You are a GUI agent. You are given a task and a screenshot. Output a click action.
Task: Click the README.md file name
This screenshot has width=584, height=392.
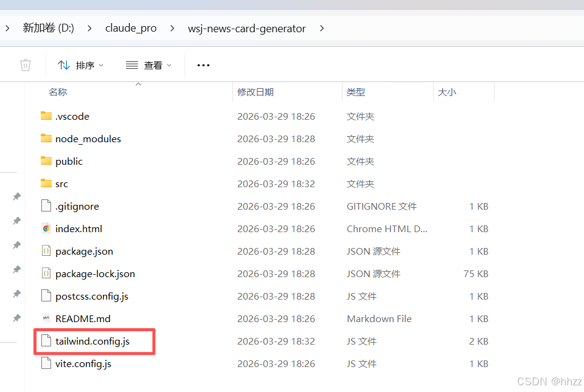coord(83,318)
